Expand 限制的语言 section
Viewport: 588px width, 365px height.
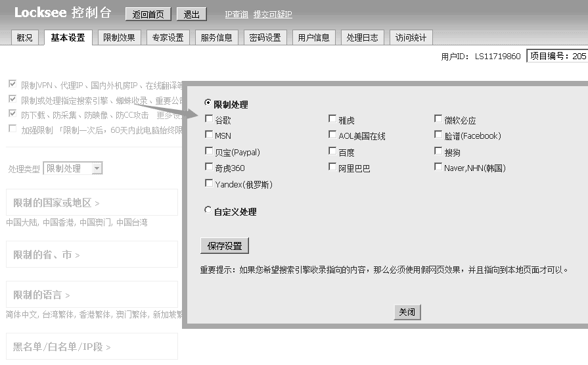[92, 295]
